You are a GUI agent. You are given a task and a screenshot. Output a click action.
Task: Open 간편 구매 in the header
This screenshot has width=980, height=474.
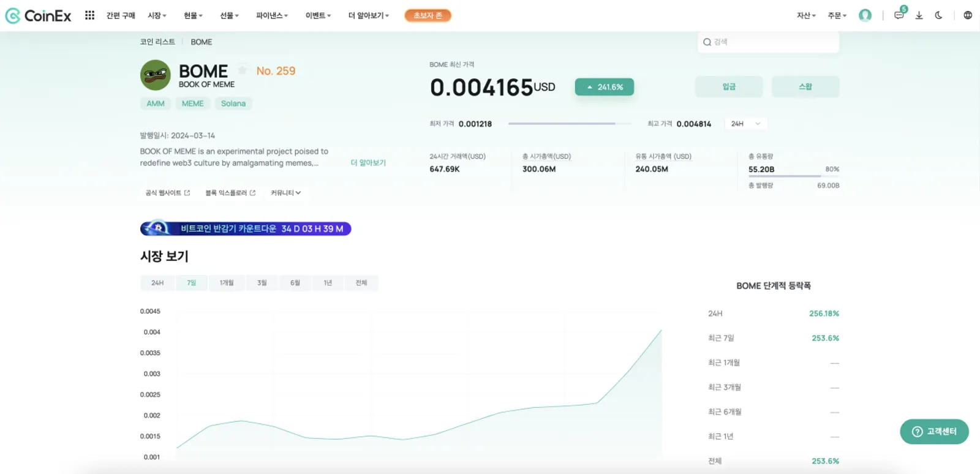[x=121, y=15]
